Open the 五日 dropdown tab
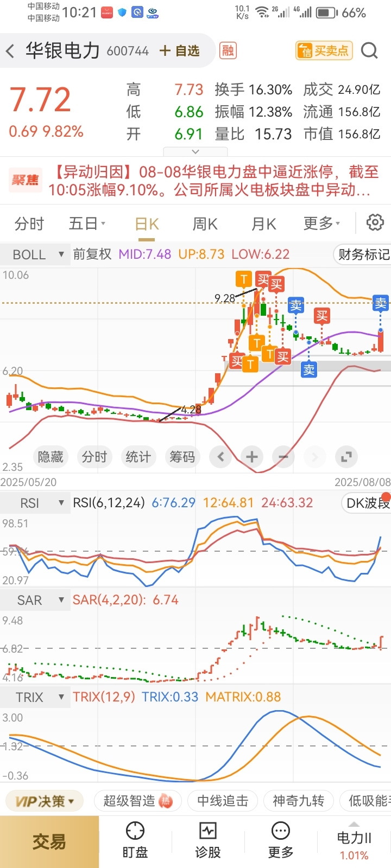This screenshot has width=391, height=868. (87, 224)
